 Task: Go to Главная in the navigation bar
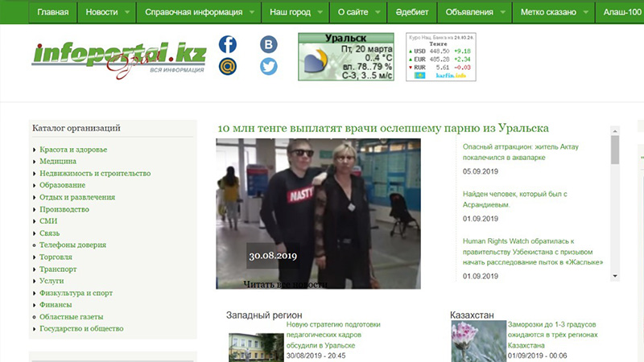(53, 12)
